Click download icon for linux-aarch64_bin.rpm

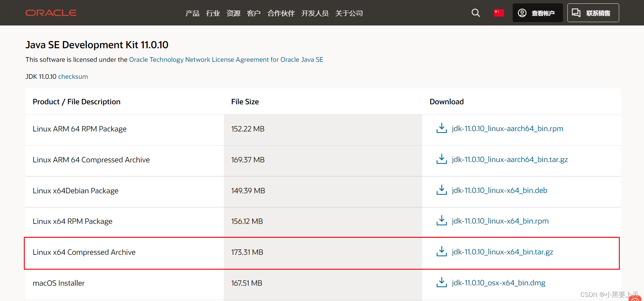pyautogui.click(x=442, y=128)
